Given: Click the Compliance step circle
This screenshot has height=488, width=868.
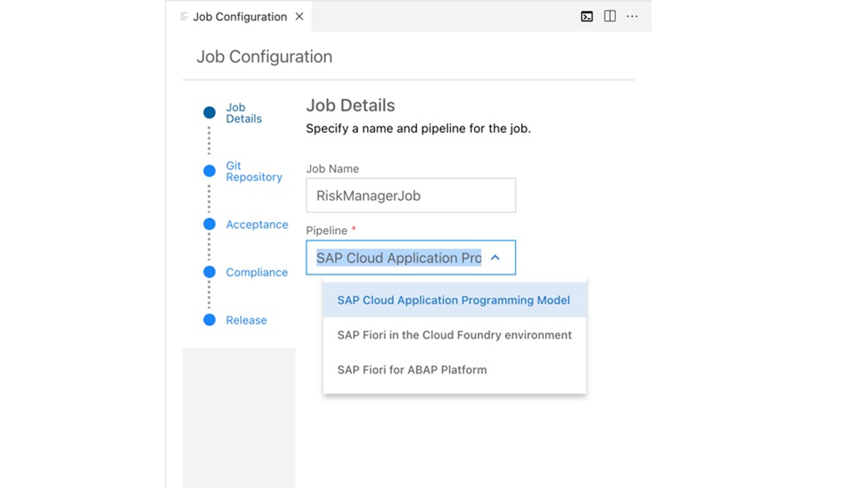Looking at the screenshot, I should (x=209, y=272).
